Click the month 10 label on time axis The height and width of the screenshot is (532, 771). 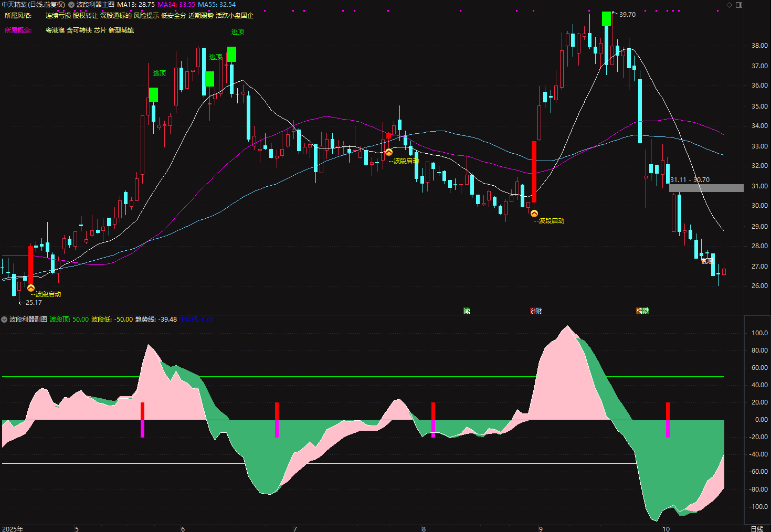click(x=666, y=529)
